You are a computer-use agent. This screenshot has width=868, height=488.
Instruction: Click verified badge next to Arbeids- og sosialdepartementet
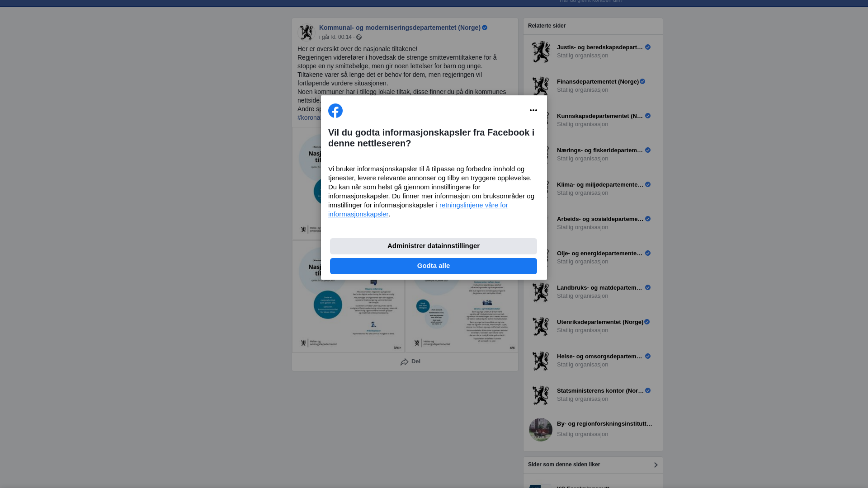tap(648, 219)
